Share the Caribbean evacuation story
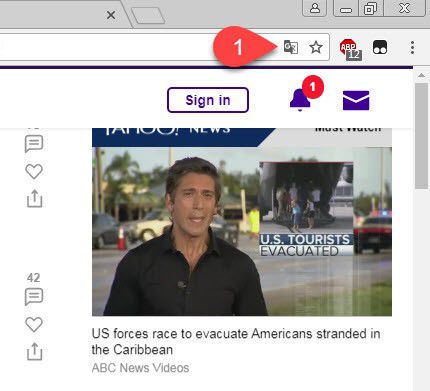 click(34, 351)
